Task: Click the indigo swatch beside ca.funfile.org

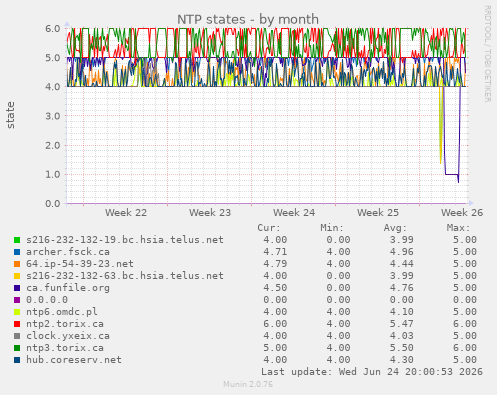Action: (x=17, y=288)
